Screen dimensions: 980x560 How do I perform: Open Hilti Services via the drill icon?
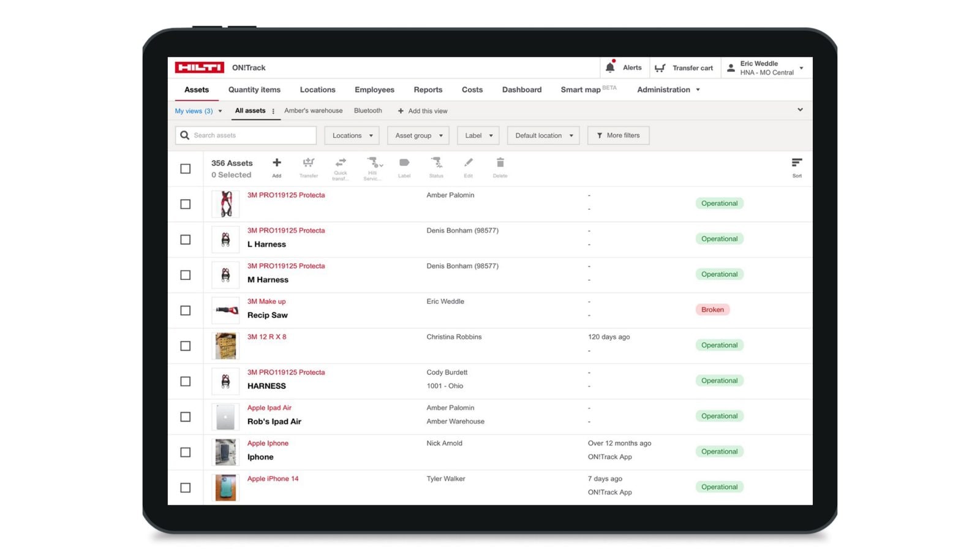pos(373,163)
